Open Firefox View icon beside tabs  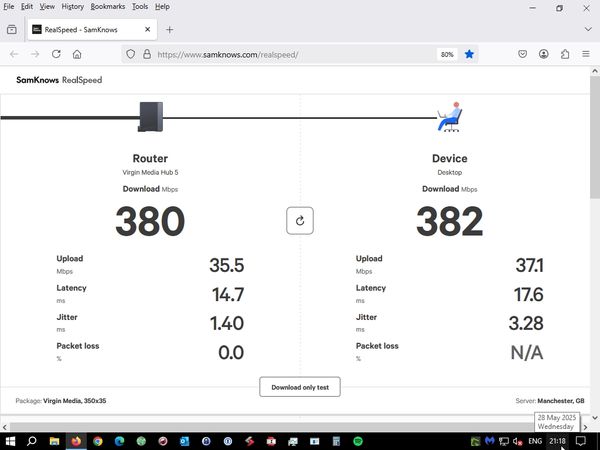(12, 29)
